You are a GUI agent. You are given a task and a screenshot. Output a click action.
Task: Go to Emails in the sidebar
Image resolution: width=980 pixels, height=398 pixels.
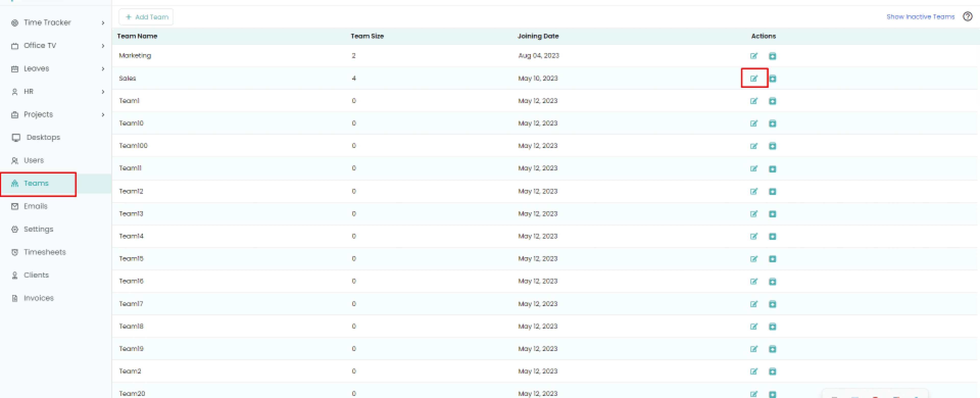[35, 206]
